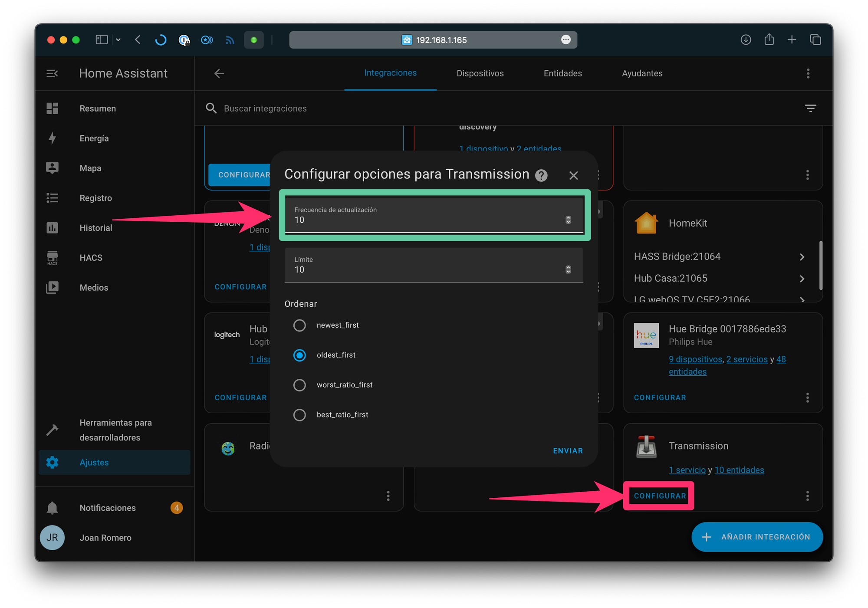
Task: Open Hue Bridge card three-dot menu
Action: 808,398
